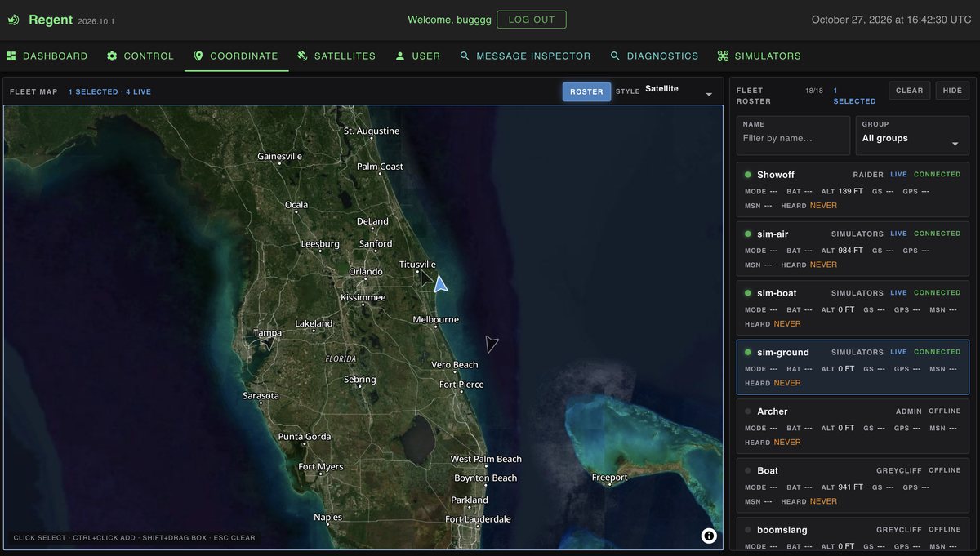This screenshot has width=980, height=556.
Task: Click the Dashboard grid icon
Action: pyautogui.click(x=11, y=56)
